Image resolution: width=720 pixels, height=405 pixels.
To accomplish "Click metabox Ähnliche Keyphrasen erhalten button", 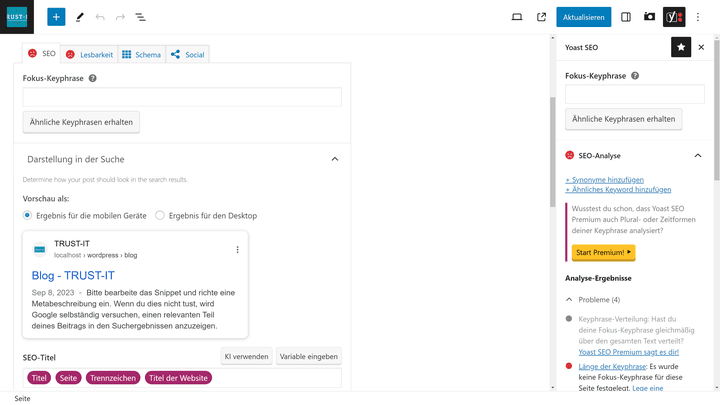I will click(81, 122).
